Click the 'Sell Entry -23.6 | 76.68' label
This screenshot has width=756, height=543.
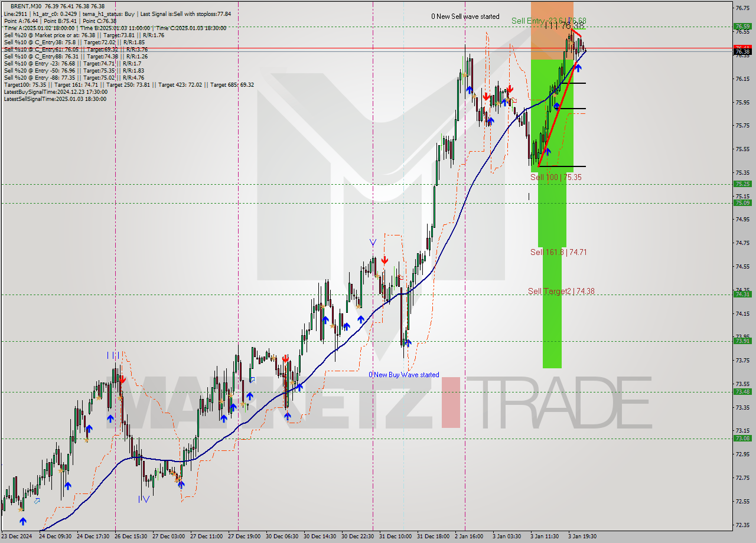click(x=549, y=21)
